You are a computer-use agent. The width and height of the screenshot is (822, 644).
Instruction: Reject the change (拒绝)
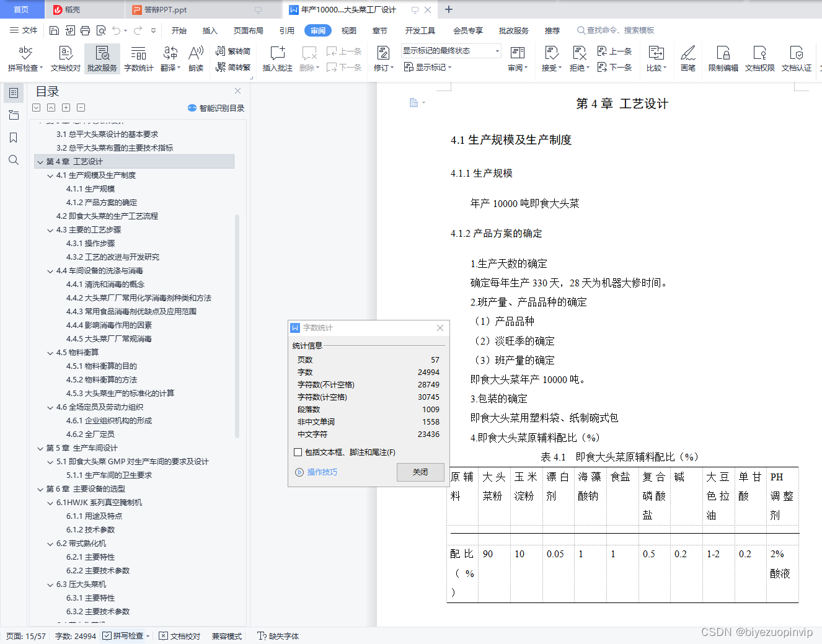click(579, 59)
